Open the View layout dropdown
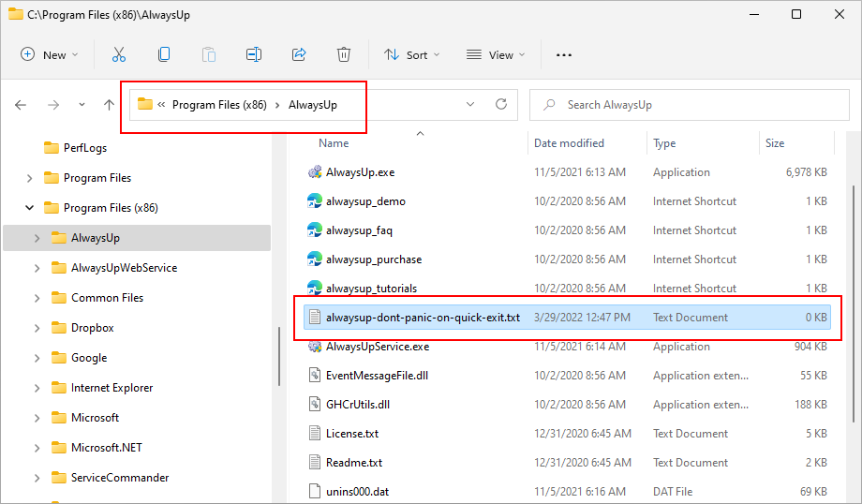The width and height of the screenshot is (862, 504). 496,55
